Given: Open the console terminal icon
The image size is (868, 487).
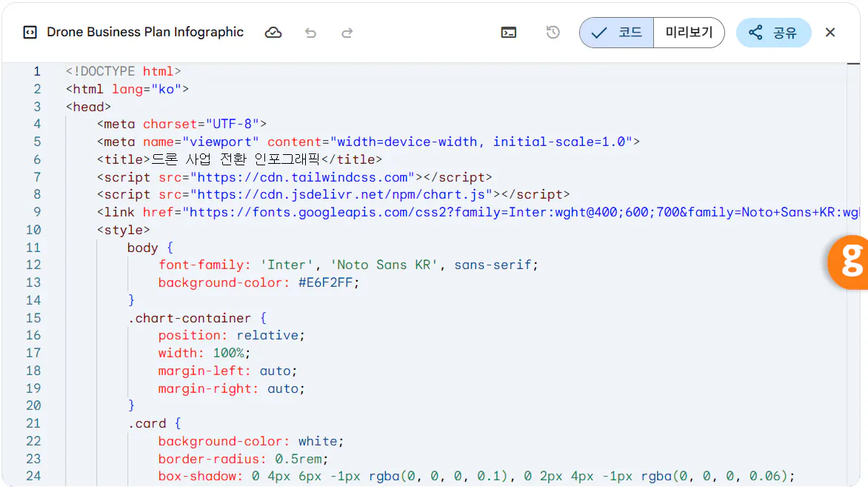Looking at the screenshot, I should click(x=509, y=33).
